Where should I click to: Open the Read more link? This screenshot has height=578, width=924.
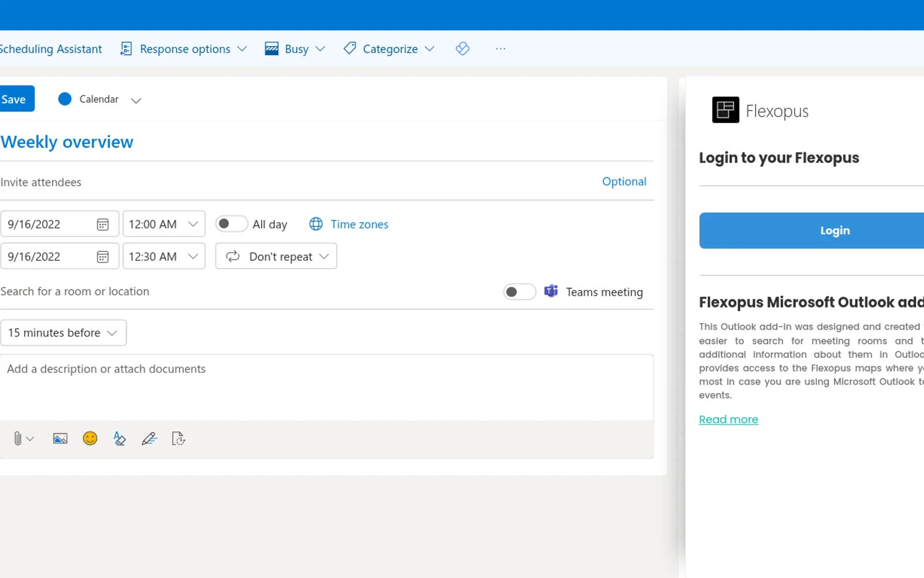(x=728, y=419)
